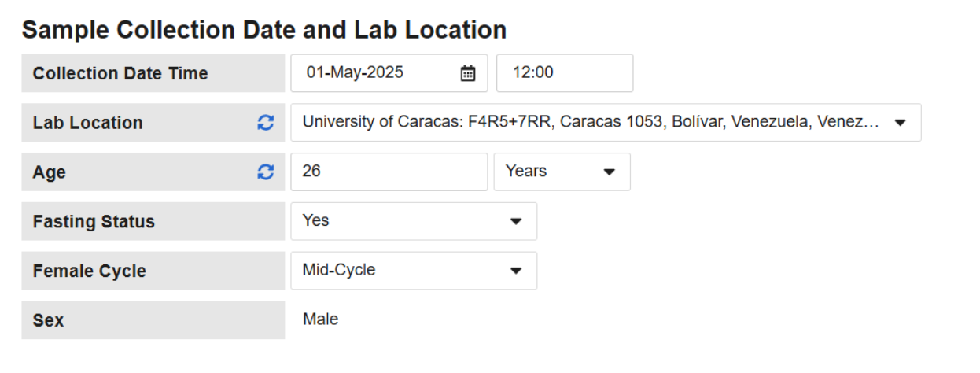Click the Age row label
The image size is (980, 373).
pyautogui.click(x=50, y=172)
